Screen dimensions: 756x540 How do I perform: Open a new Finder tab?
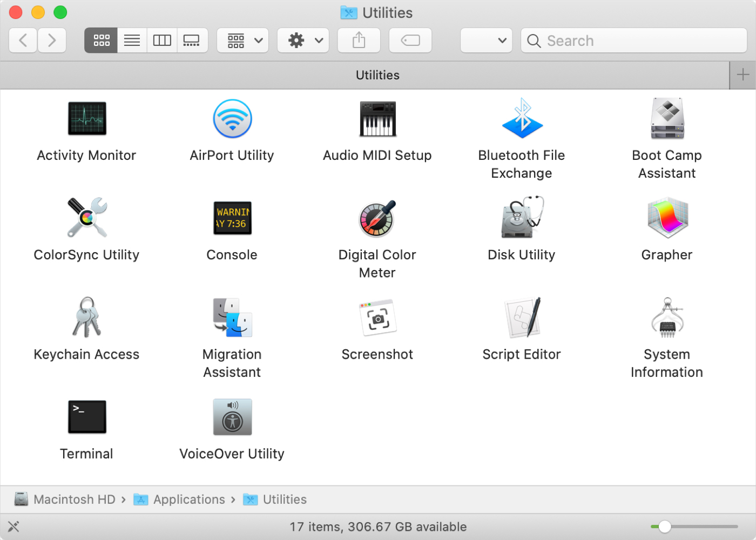(x=742, y=75)
